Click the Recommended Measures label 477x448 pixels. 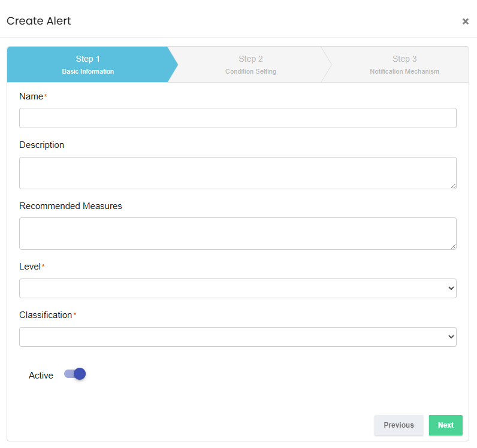click(71, 206)
